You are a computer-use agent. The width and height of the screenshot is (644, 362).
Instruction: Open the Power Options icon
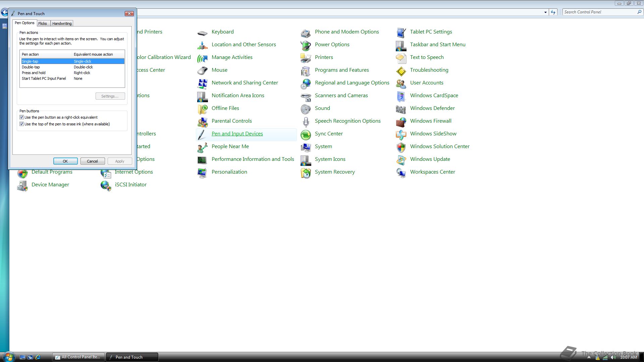pyautogui.click(x=306, y=45)
